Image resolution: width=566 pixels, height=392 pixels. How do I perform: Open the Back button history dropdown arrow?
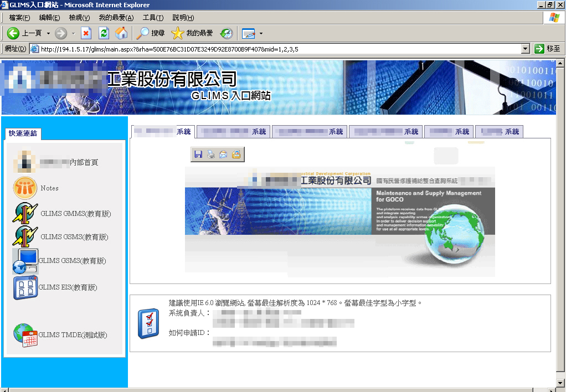48,33
